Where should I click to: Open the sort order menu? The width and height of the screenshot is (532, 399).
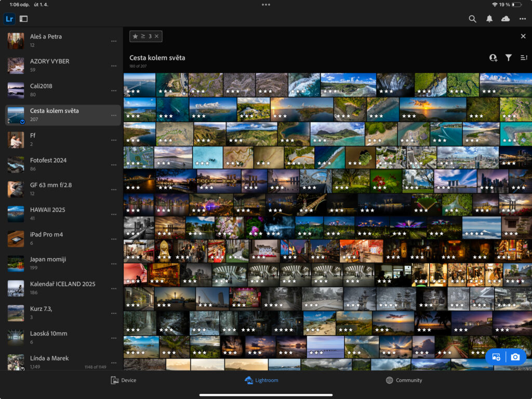[x=524, y=58]
